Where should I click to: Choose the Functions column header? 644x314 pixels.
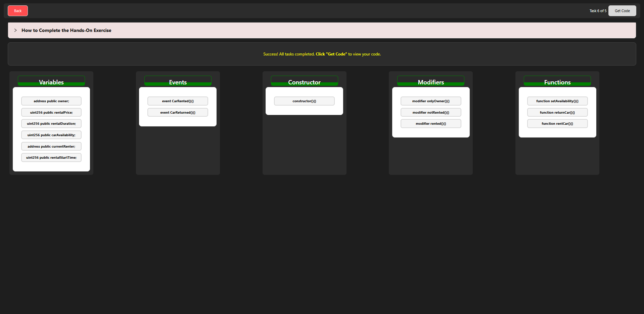pos(557,81)
